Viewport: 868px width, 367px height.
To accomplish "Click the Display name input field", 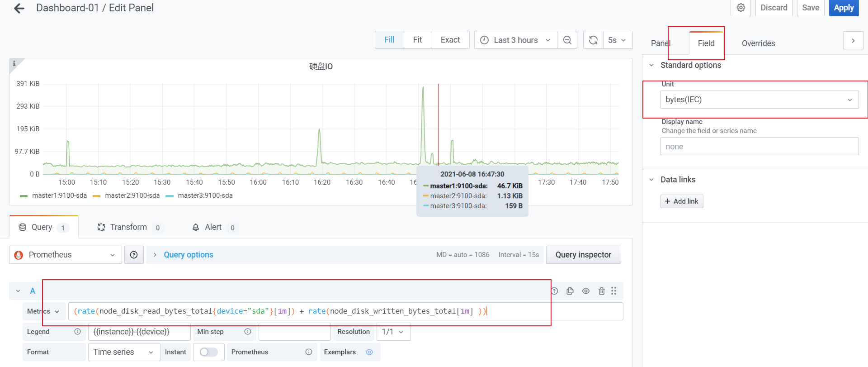I will point(759,146).
